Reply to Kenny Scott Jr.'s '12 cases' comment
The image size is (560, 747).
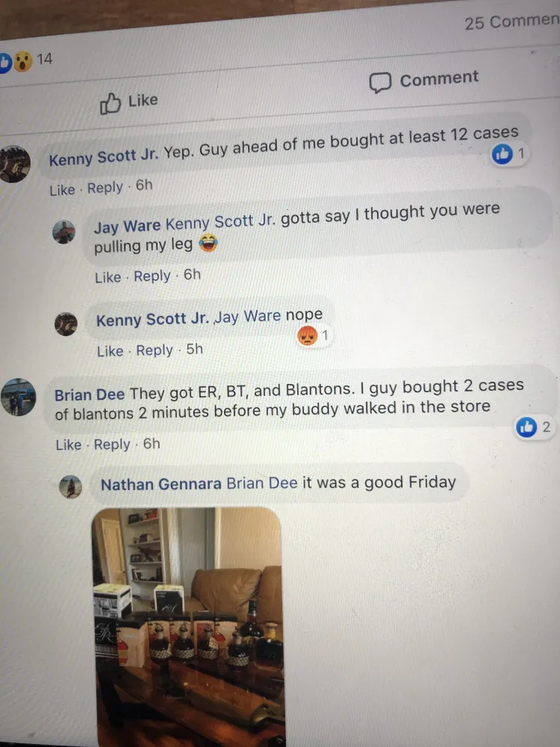point(105,187)
